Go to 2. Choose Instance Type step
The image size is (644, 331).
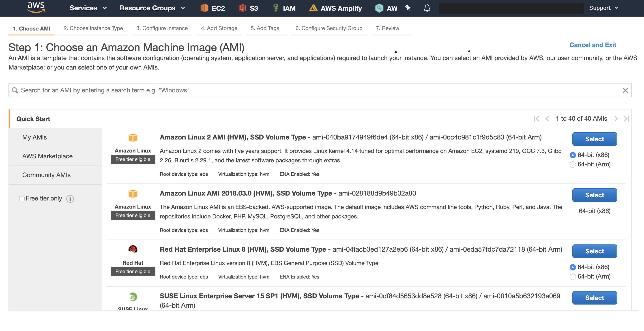93,28
